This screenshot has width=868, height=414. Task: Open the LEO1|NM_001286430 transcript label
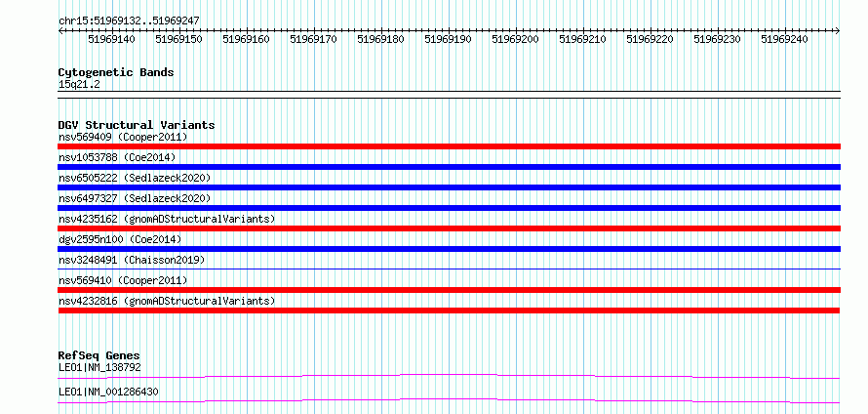(108, 392)
